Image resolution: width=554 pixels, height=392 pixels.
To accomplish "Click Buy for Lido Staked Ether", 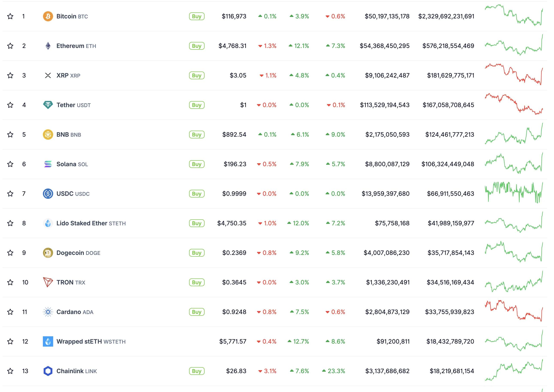I will point(197,223).
